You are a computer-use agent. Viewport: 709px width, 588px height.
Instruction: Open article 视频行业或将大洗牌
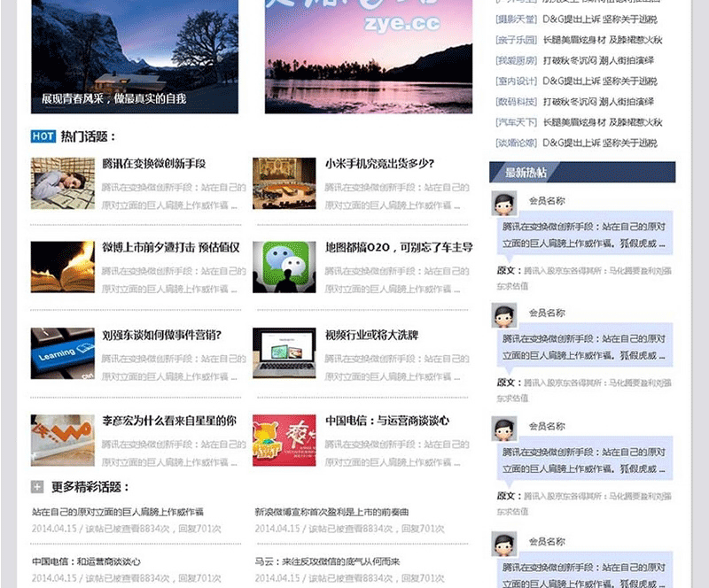tap(371, 335)
